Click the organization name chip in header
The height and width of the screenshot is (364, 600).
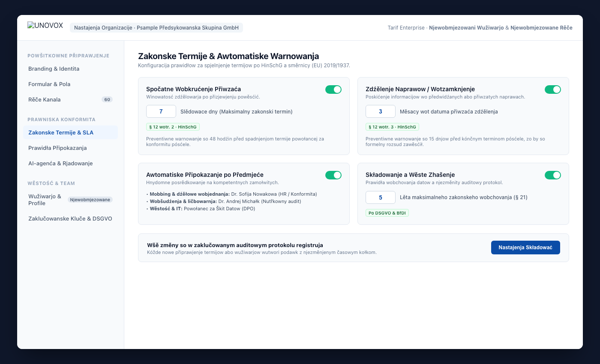pos(156,28)
